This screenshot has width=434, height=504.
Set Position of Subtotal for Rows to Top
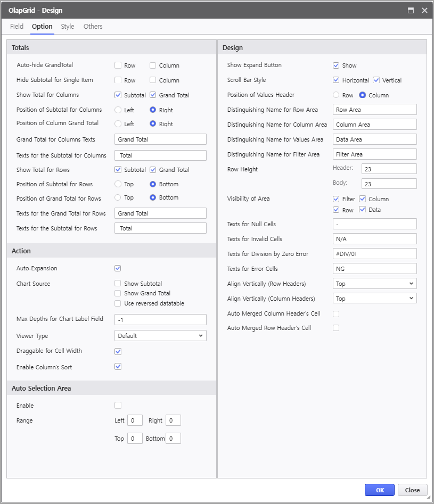118,184
